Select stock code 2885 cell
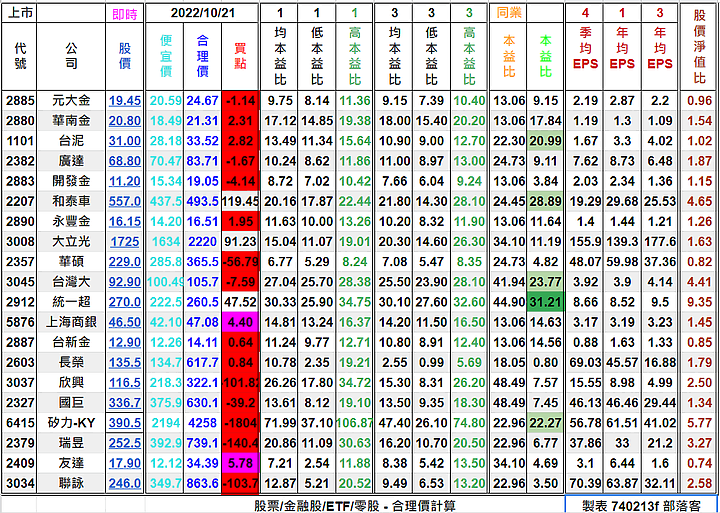Image resolution: width=720 pixels, height=513 pixels. click(x=20, y=101)
